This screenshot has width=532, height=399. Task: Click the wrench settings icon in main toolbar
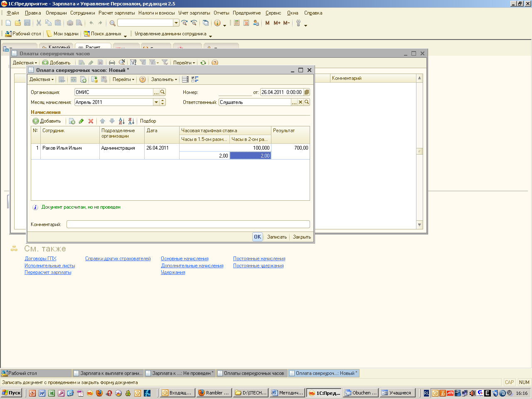pos(298,23)
